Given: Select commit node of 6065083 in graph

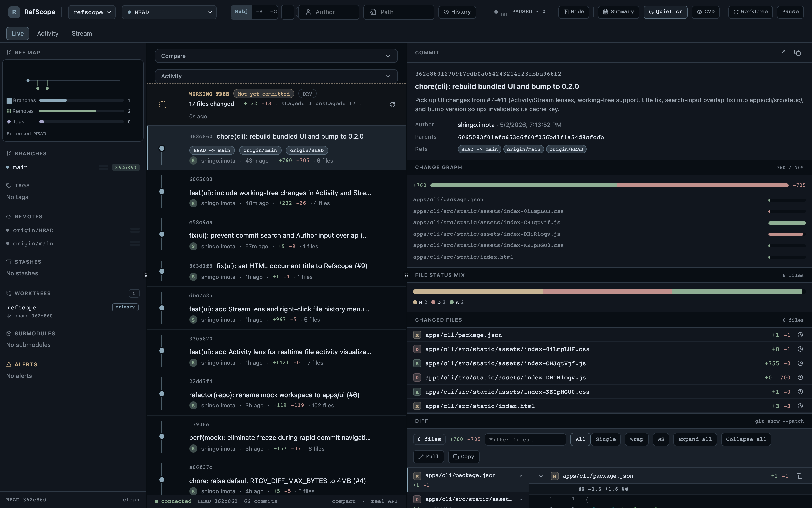Looking at the screenshot, I should 162,192.
